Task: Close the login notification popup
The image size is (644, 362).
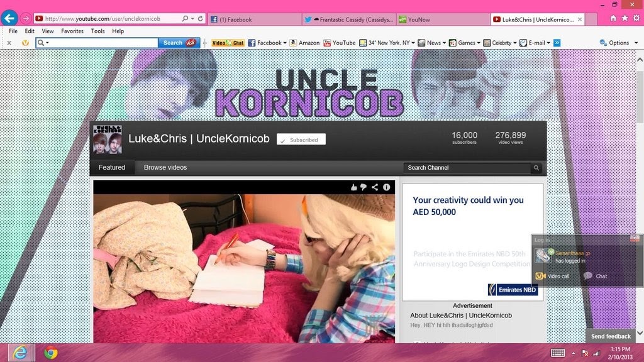Action: coord(635,239)
